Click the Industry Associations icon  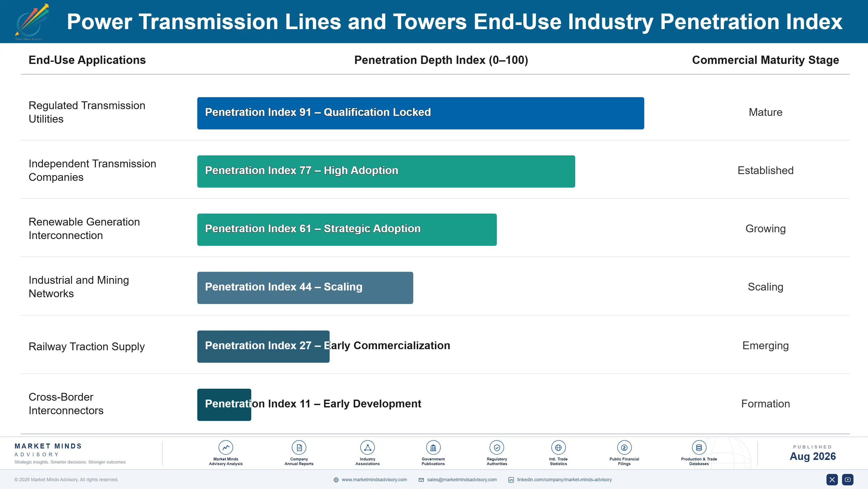367,447
